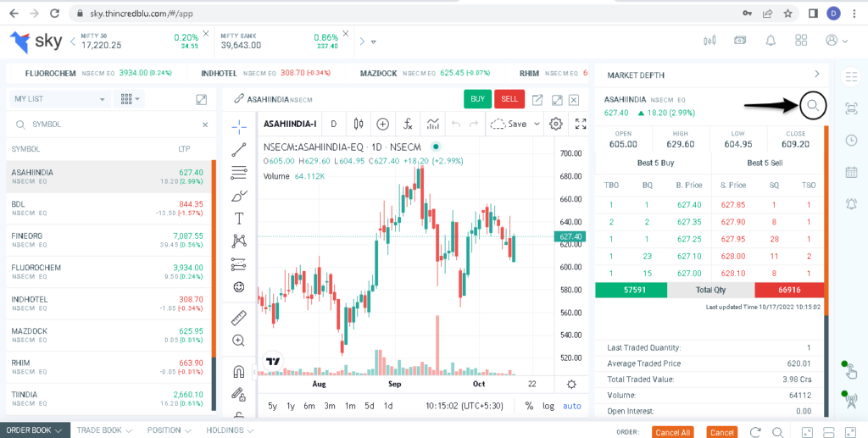Click the orange Cancel button
The width and height of the screenshot is (868, 438).
pos(722,432)
